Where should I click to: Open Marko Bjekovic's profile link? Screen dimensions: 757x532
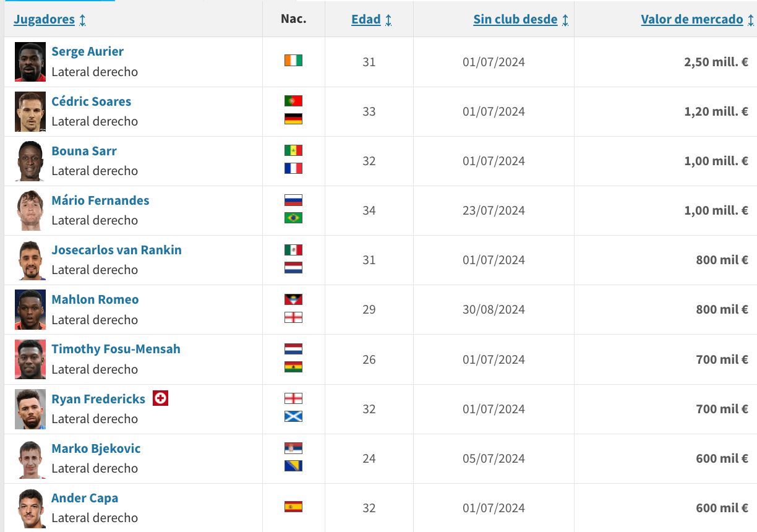pyautogui.click(x=96, y=448)
